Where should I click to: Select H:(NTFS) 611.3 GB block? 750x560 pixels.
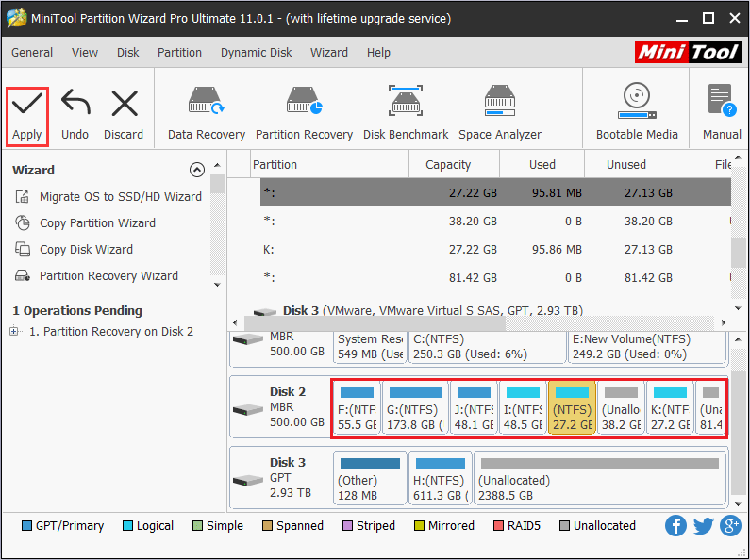440,478
